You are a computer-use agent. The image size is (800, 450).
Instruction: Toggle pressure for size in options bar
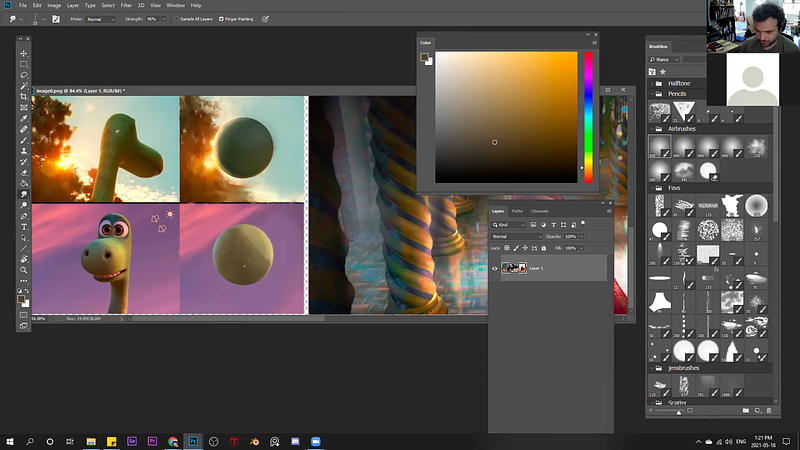[x=265, y=19]
